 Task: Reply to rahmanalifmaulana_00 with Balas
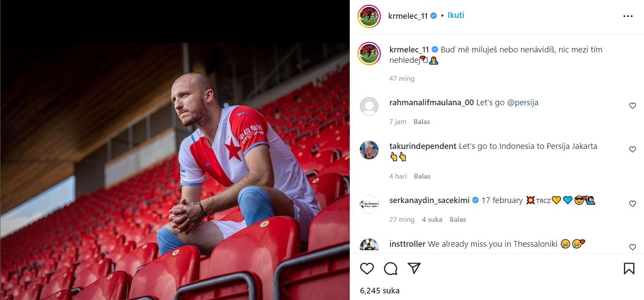pos(421,121)
